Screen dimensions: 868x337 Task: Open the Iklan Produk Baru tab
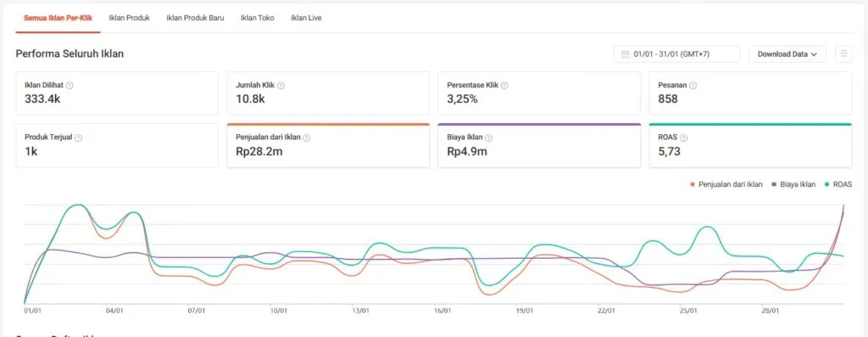coord(195,18)
